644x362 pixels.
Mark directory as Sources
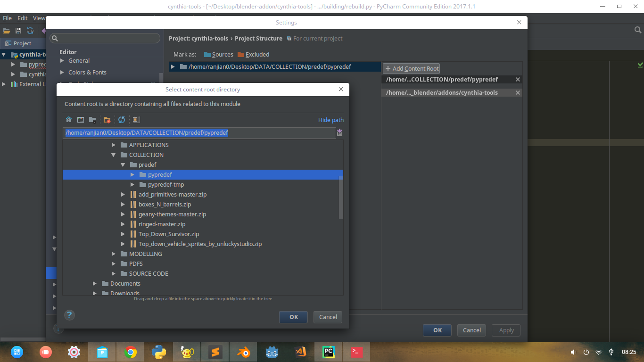[x=218, y=55]
